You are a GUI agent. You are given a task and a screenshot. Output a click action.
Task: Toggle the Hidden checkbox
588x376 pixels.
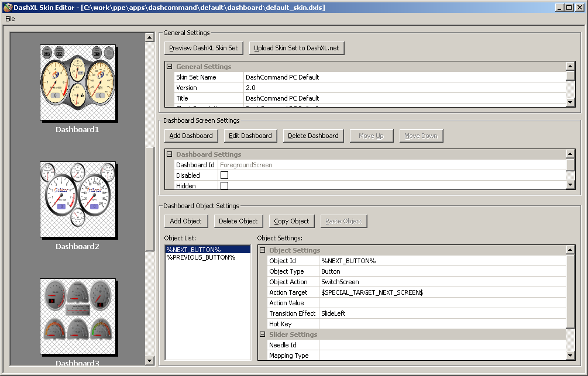coord(224,185)
